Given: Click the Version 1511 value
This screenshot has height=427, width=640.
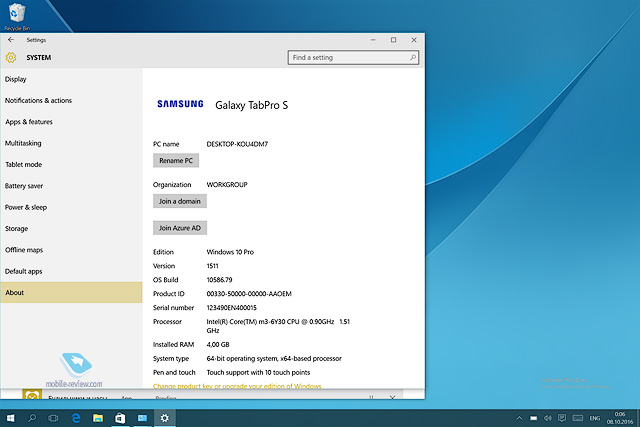Looking at the screenshot, I should coord(212,266).
